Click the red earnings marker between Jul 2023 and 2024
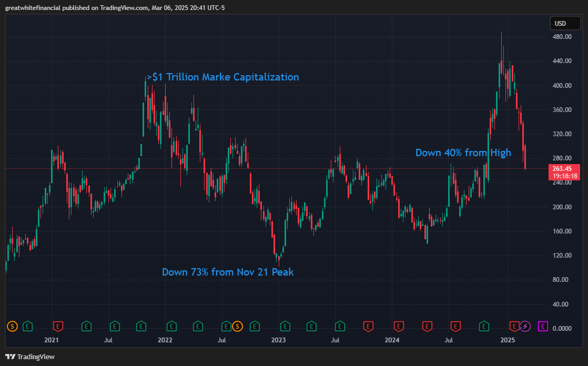Viewport: 588px width, 366px height. click(368, 326)
